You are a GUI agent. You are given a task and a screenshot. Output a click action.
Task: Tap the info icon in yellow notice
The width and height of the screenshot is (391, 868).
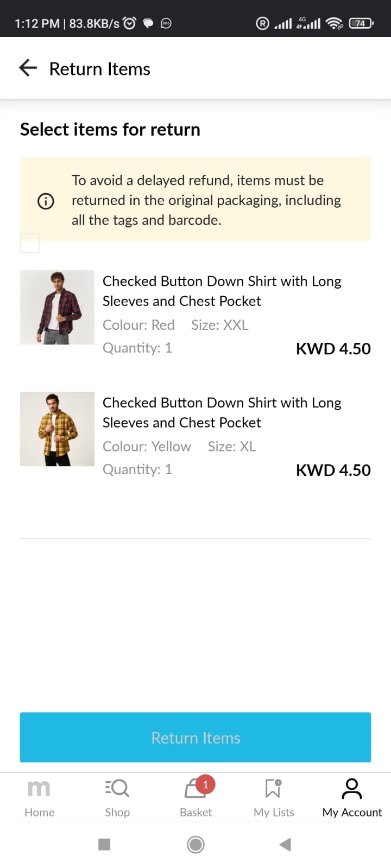(x=46, y=201)
